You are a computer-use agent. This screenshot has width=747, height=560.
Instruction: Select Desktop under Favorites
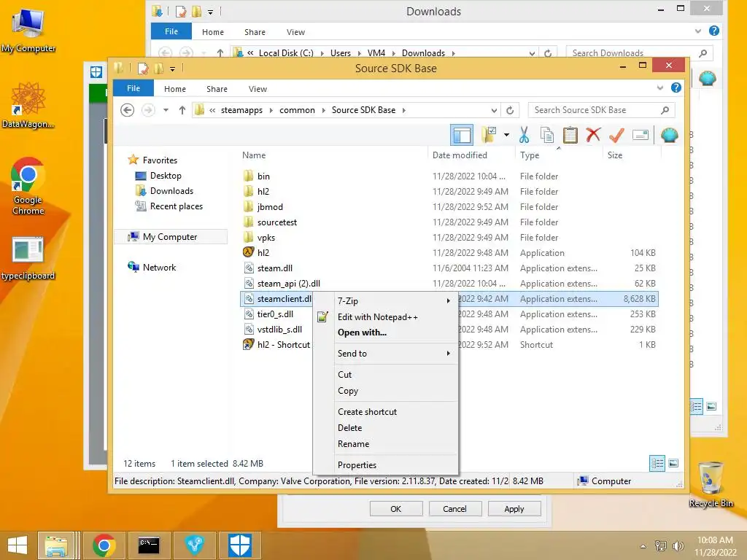pyautogui.click(x=158, y=176)
